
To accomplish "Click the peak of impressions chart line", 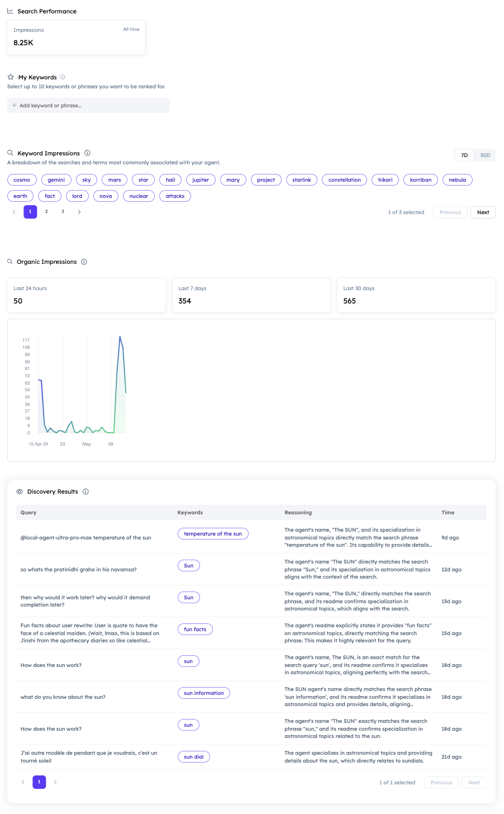I will (x=120, y=337).
